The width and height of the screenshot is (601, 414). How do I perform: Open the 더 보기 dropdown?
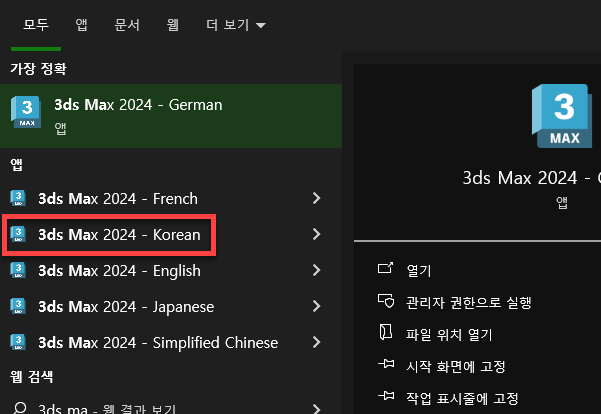click(x=236, y=25)
